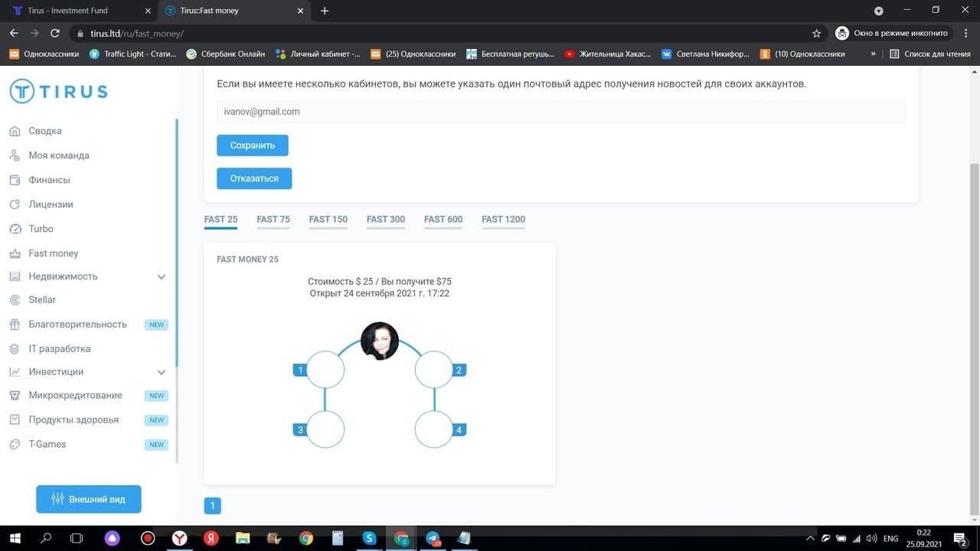Click the browser address bar URL
Screen dimensions: 980x551
[137, 34]
